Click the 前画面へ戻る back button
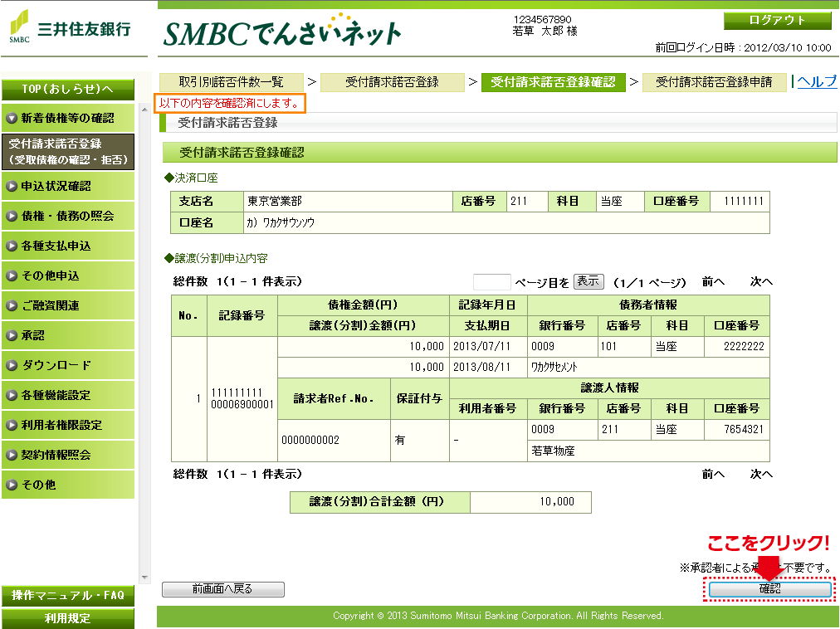Image resolution: width=840 pixels, height=629 pixels. (222, 589)
